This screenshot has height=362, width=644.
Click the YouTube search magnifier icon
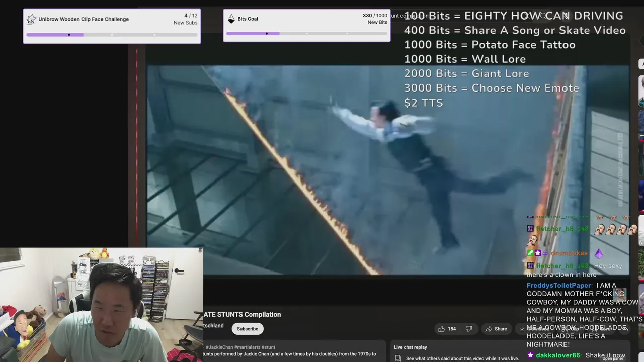[543, 16]
